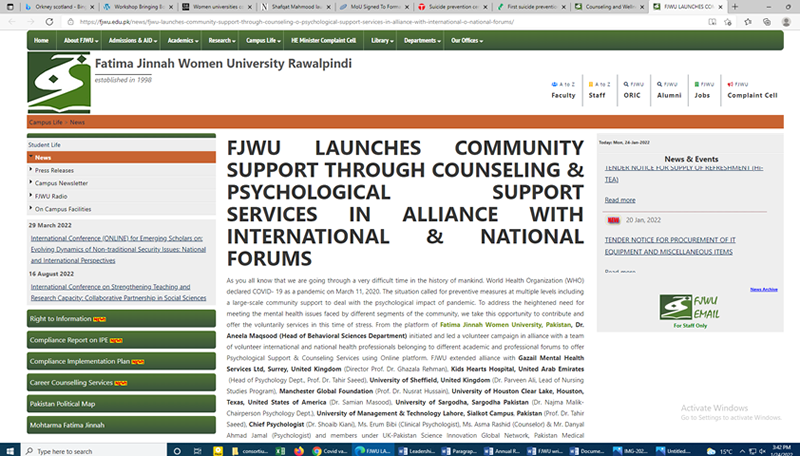The height and width of the screenshot is (456, 800).
Task: Open the FJWU Alumni link
Action: (x=668, y=90)
